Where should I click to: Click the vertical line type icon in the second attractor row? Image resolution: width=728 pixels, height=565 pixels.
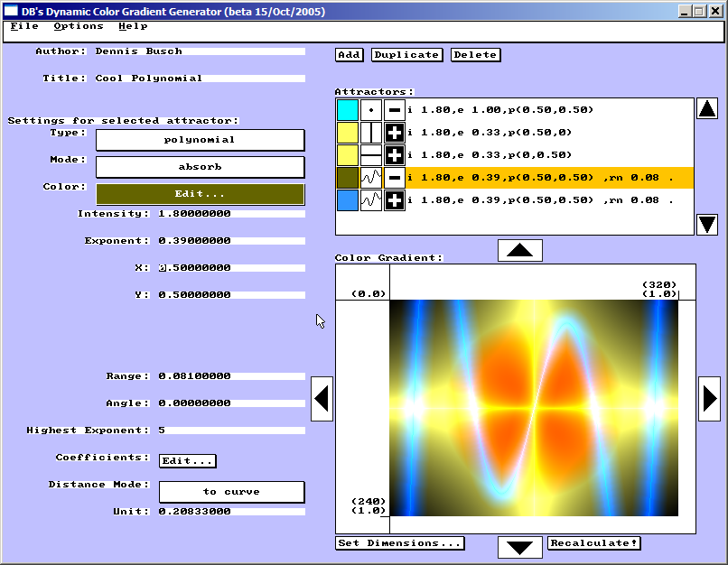371,133
